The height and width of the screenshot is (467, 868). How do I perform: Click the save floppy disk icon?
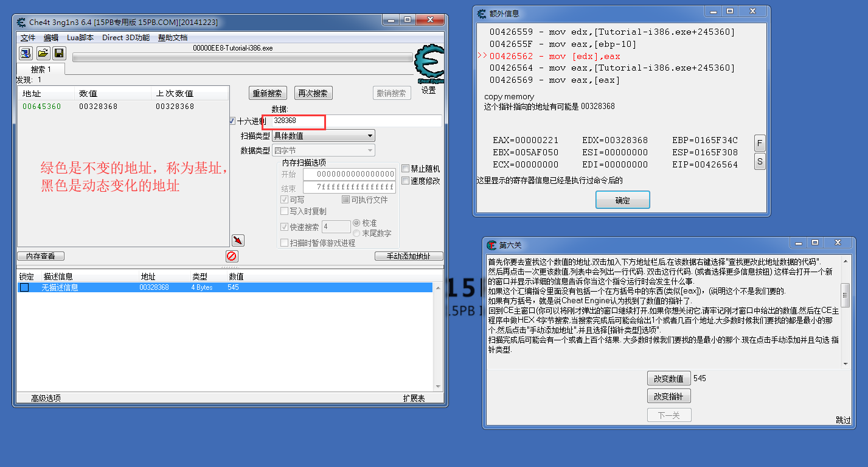coord(58,53)
